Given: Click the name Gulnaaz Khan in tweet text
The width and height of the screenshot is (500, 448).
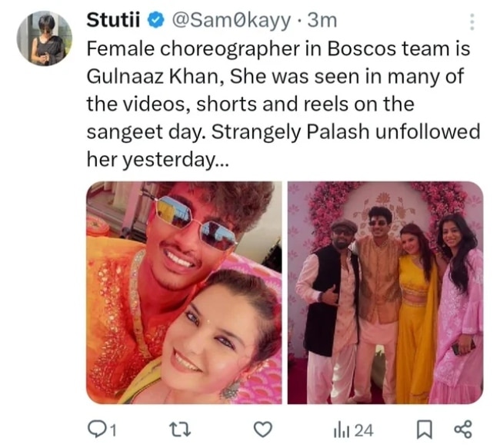Looking at the screenshot, I should [137, 77].
